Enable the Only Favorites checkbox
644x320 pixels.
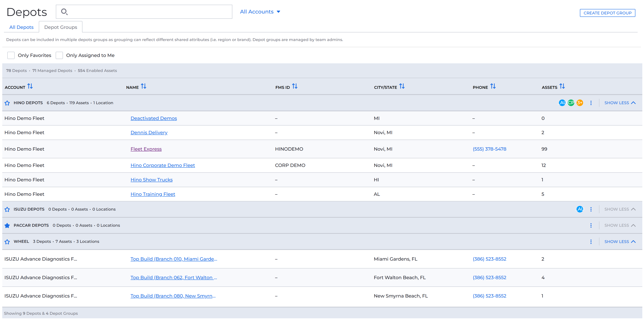coord(11,55)
